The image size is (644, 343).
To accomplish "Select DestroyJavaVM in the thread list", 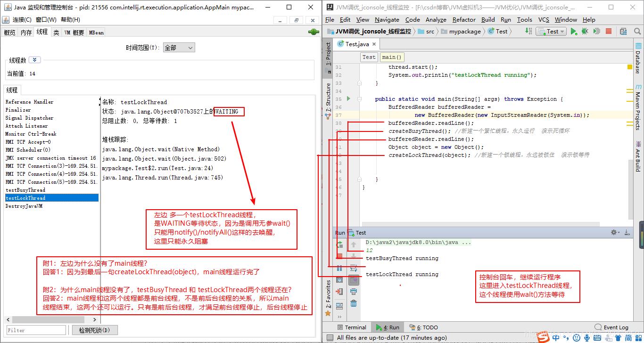I will click(x=51, y=206).
